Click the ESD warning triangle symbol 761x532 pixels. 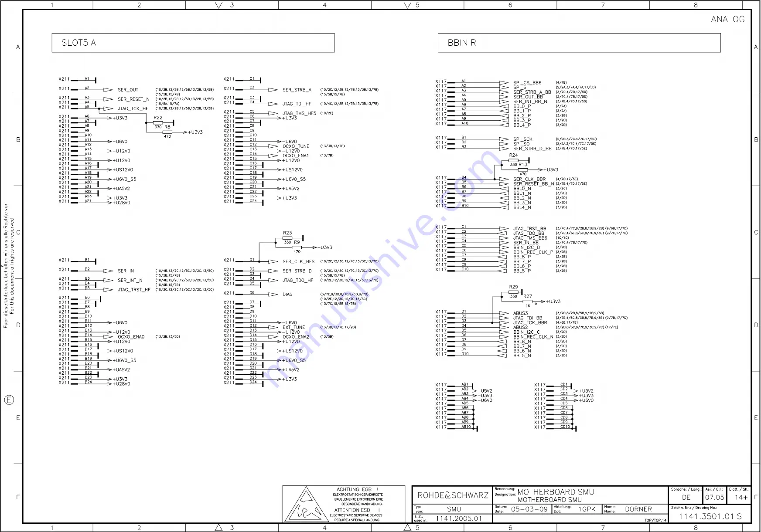pos(307,505)
